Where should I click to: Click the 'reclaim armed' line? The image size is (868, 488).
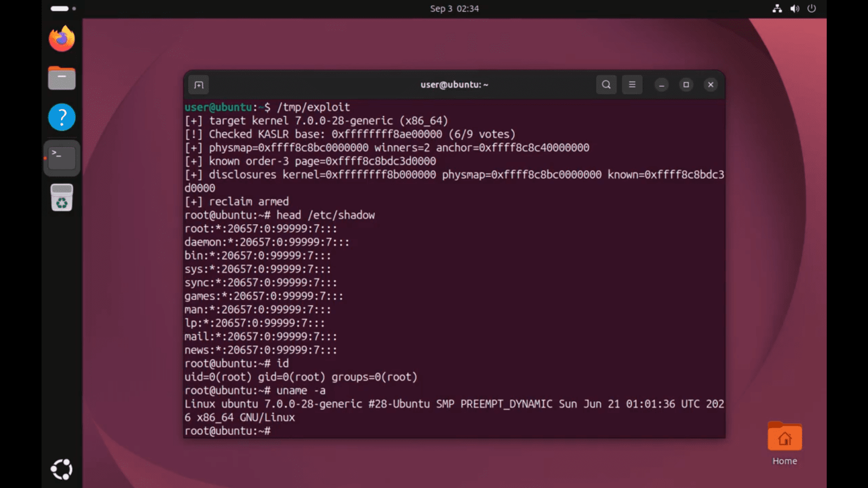coord(237,202)
